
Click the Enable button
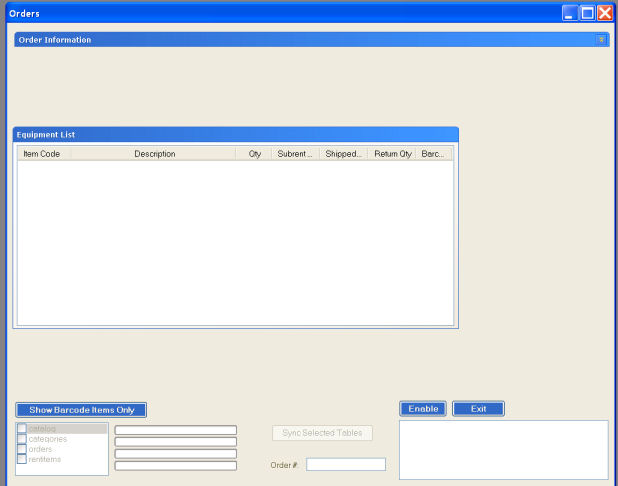[423, 409]
